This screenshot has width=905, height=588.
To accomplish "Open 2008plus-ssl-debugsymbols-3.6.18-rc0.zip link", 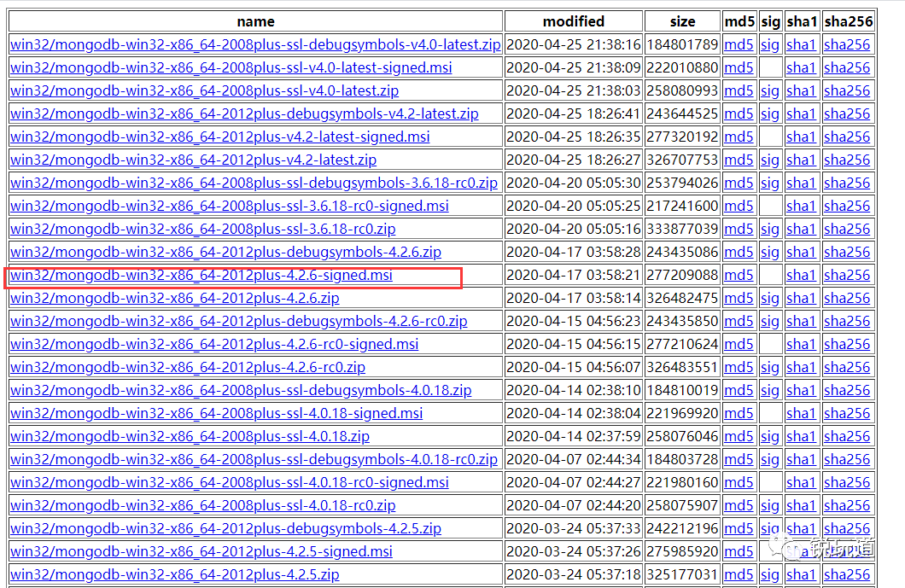I will (254, 183).
